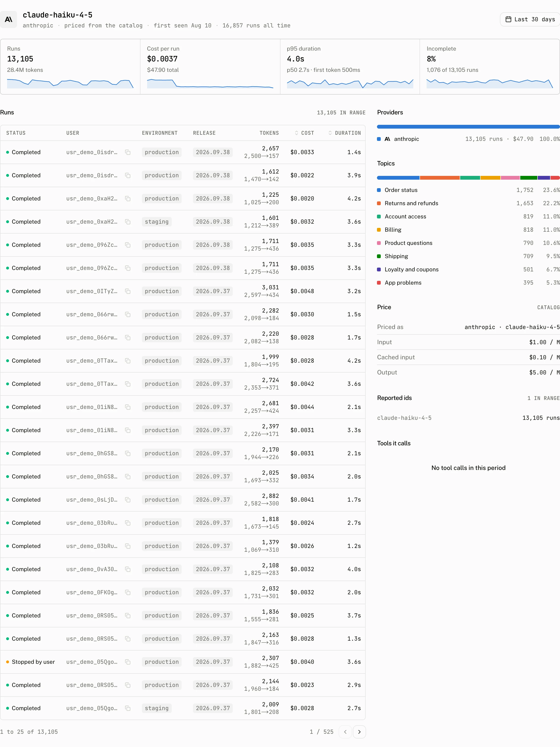Copy the user ID in the 2,882-token run row

[x=128, y=500]
